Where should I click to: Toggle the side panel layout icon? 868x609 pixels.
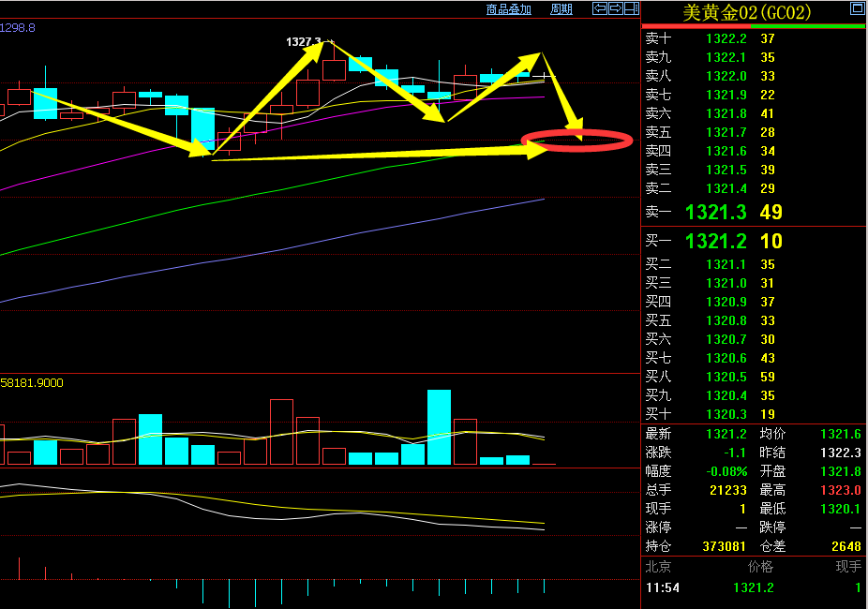632,8
